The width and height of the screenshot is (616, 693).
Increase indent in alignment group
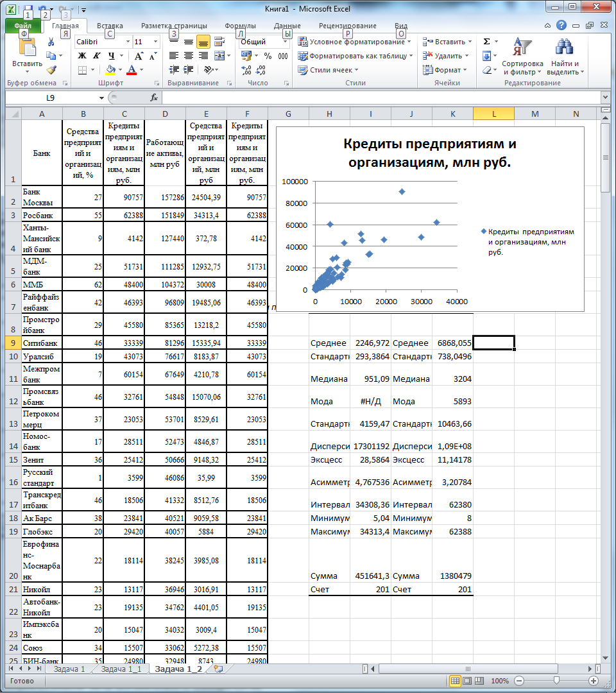pyautogui.click(x=189, y=70)
